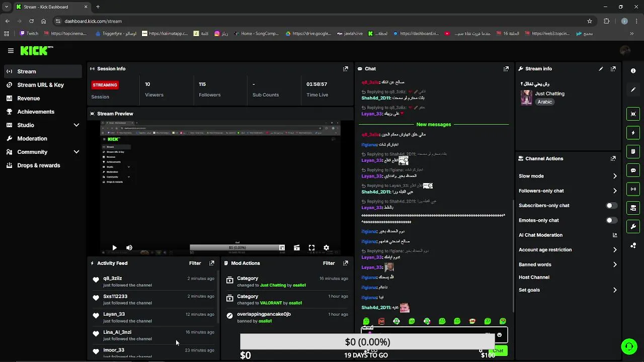Open Stream URL & Key page

coord(43,85)
